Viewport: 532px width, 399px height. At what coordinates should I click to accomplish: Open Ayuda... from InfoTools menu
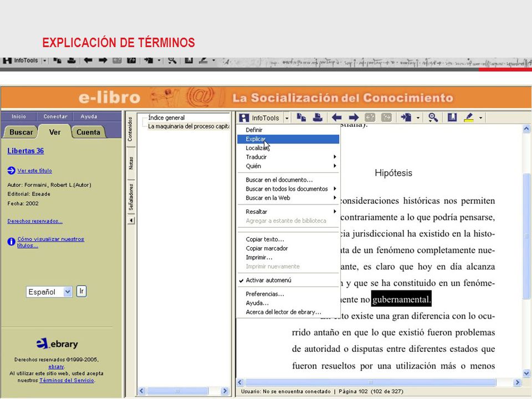(x=288, y=303)
